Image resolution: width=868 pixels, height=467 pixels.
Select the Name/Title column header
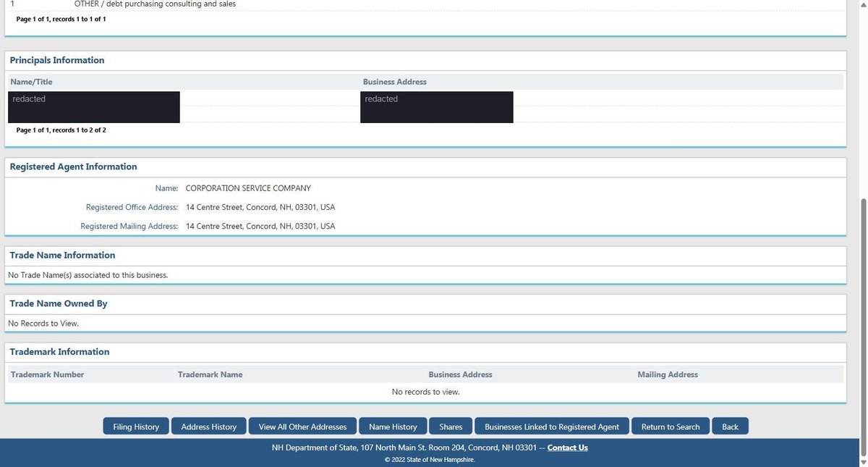pos(32,82)
